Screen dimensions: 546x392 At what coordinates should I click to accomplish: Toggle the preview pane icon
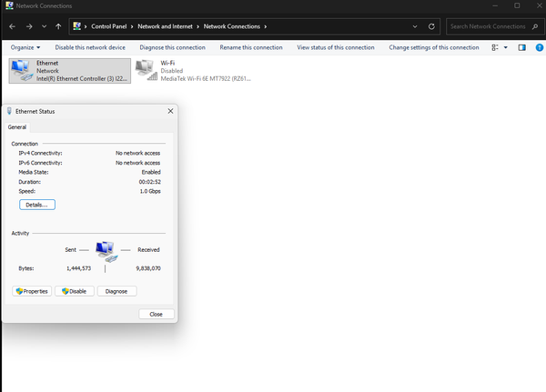coord(521,47)
